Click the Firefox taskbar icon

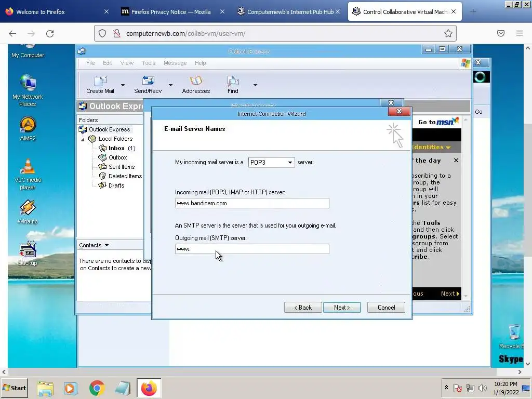tap(149, 388)
